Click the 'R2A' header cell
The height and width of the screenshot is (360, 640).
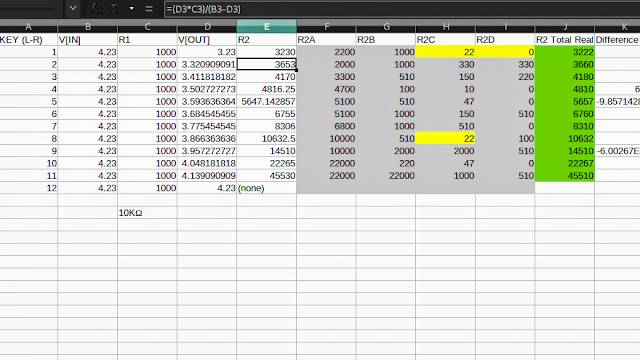(x=326, y=40)
